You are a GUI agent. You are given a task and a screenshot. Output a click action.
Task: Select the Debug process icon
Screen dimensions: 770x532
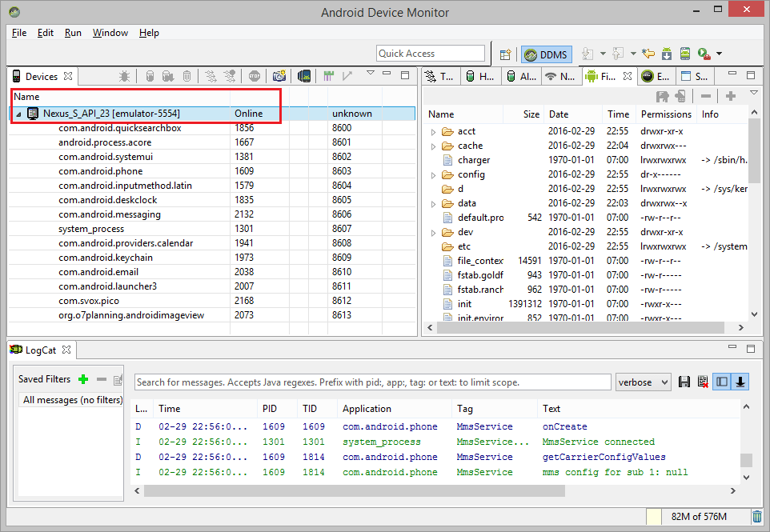pos(124,75)
